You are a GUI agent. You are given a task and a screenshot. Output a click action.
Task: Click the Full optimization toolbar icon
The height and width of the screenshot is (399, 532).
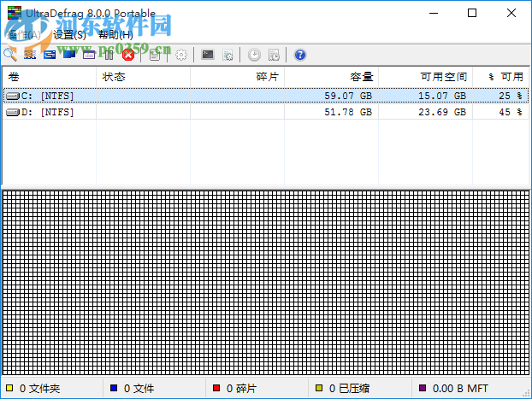pyautogui.click(x=69, y=55)
